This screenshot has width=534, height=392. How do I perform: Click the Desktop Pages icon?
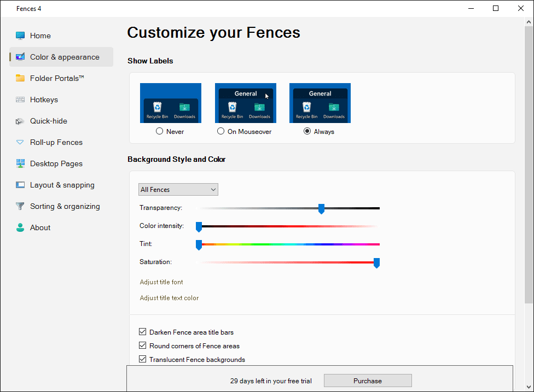(20, 163)
